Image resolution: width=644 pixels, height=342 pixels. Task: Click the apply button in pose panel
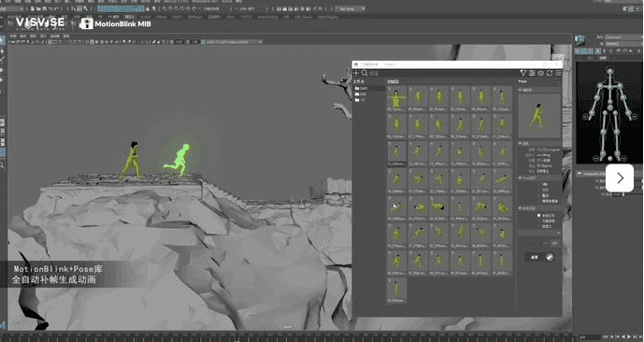point(535,257)
